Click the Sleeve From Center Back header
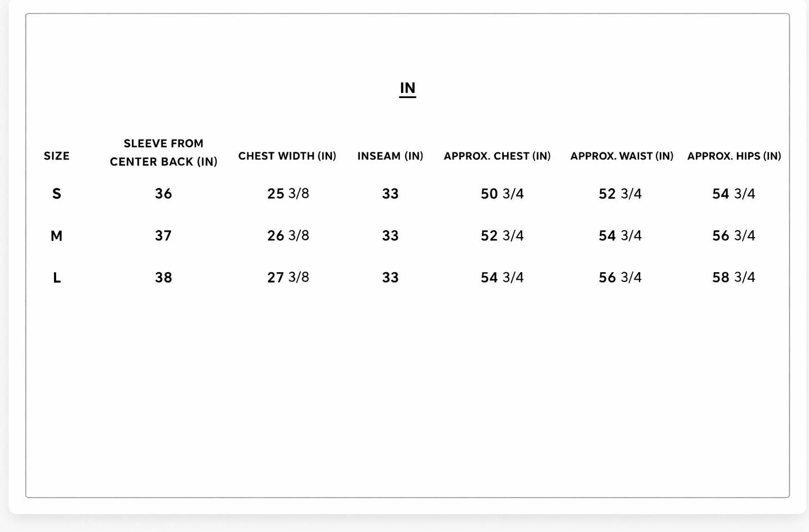Image resolution: width=809 pixels, height=532 pixels. click(x=163, y=153)
